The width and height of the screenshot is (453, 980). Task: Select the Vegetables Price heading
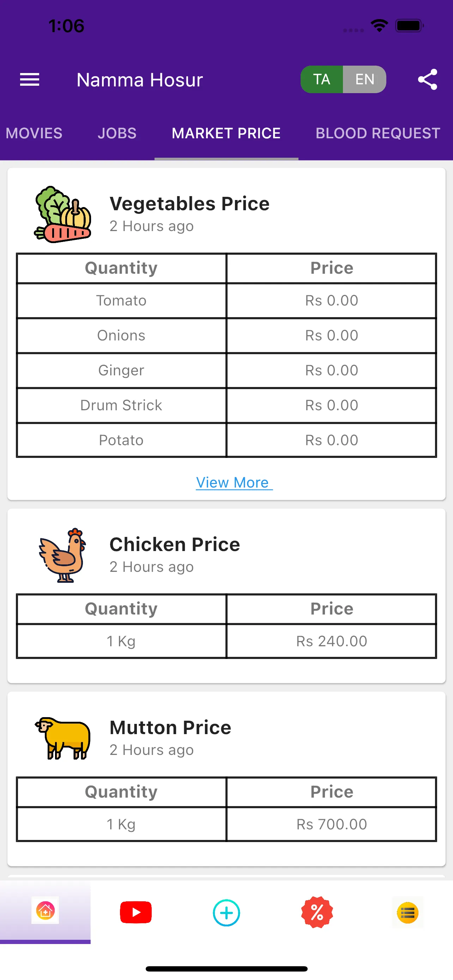[x=189, y=204]
